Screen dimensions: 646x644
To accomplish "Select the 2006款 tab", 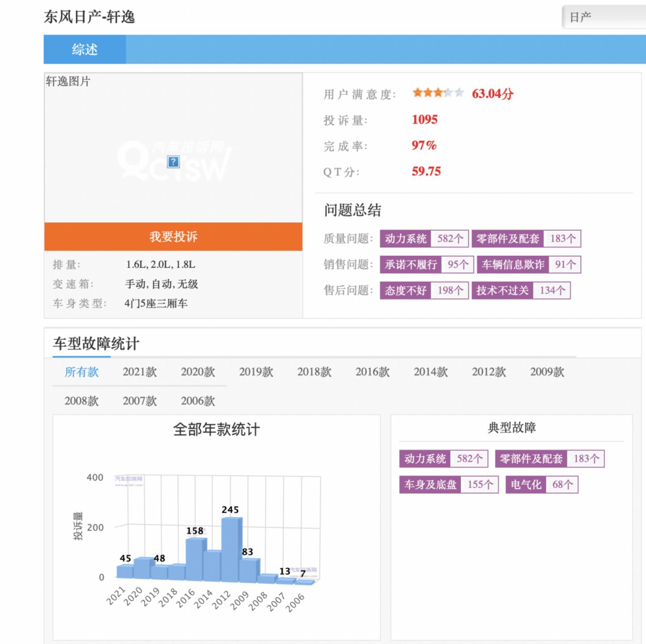I will [x=198, y=401].
